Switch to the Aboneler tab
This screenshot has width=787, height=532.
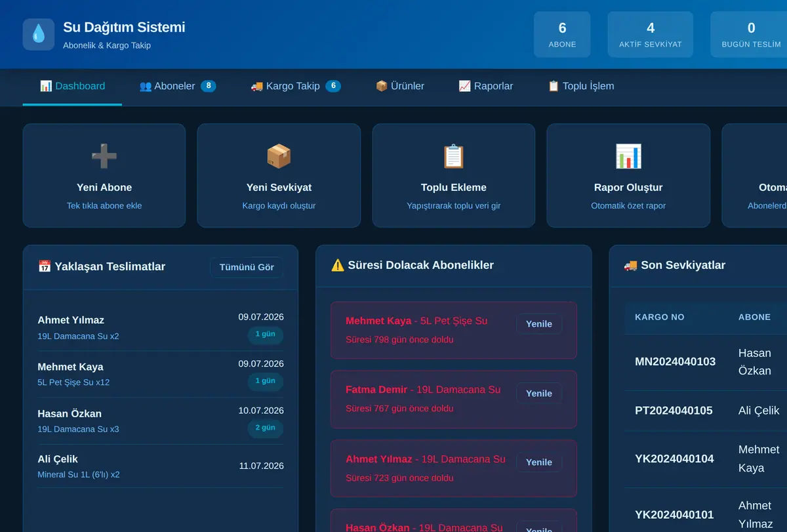178,86
